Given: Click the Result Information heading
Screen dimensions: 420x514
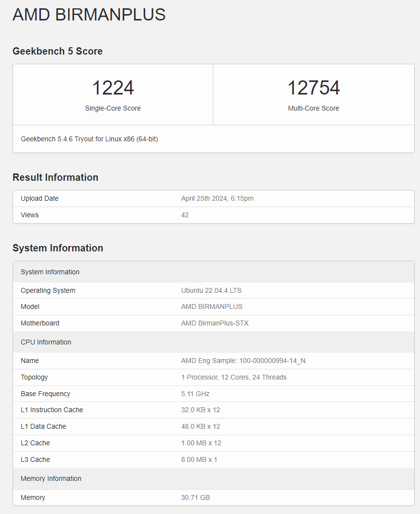Looking at the screenshot, I should [55, 177].
